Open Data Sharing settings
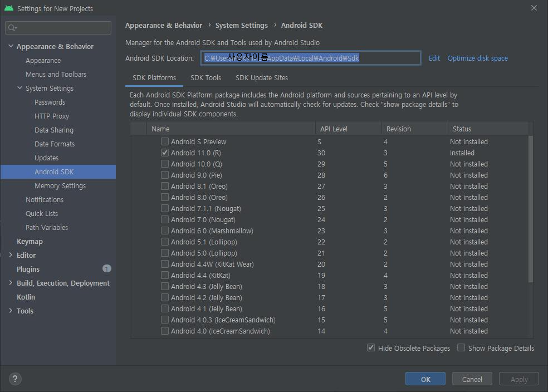Screen dimensions: 548x392 54,130
